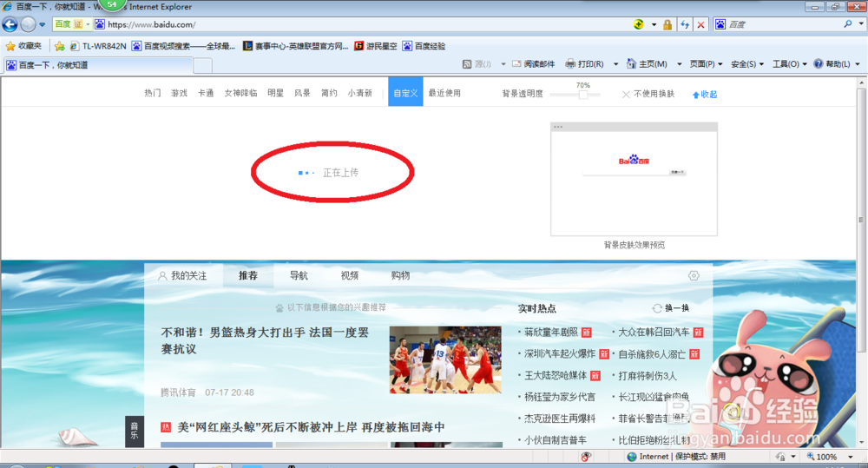Open the search provider dropdown arrow
The image size is (868, 468).
click(861, 23)
